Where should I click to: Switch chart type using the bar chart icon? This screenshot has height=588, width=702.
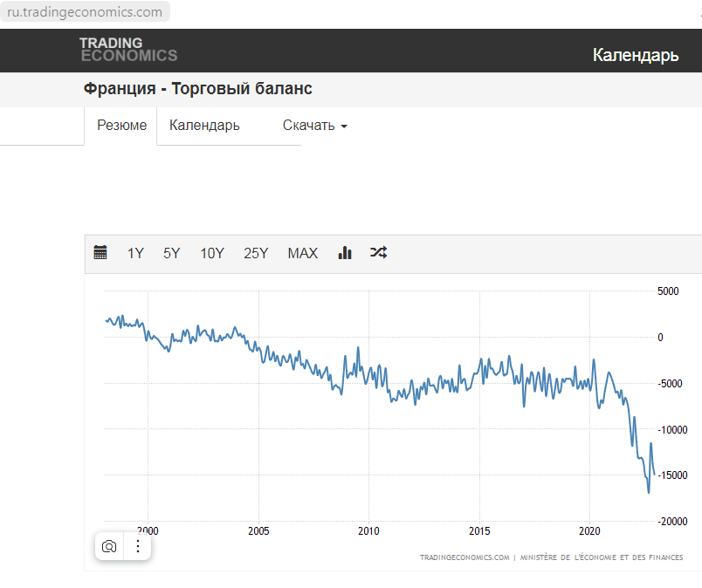[345, 252]
